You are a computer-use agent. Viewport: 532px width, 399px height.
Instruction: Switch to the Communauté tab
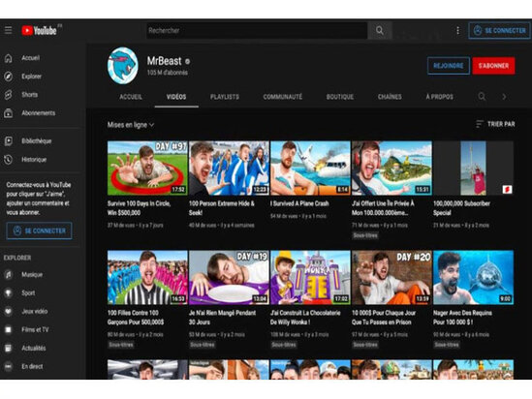pos(283,97)
